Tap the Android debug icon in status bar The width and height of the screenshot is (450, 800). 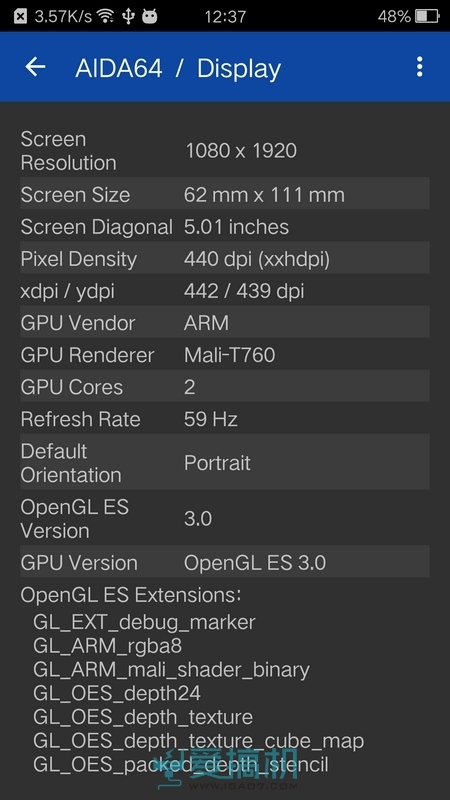click(149, 17)
